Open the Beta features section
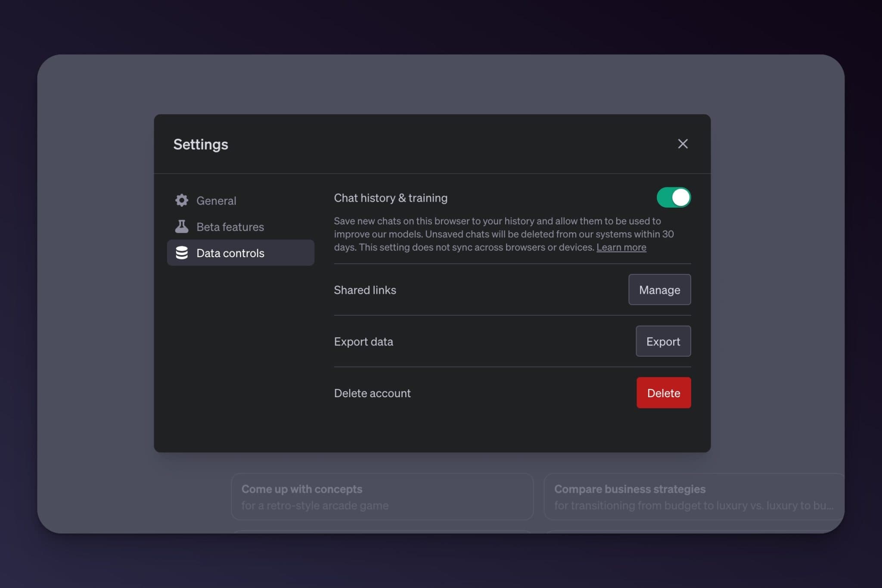 230,226
